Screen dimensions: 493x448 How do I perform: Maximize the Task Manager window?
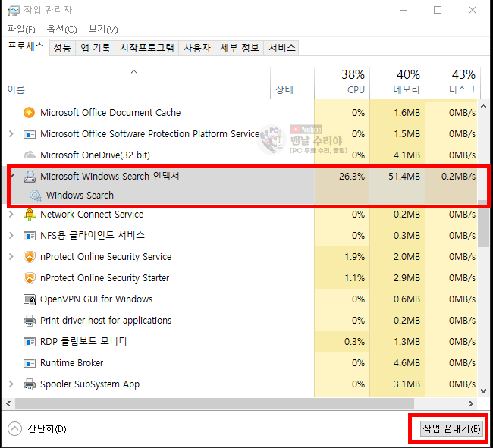pos(438,11)
